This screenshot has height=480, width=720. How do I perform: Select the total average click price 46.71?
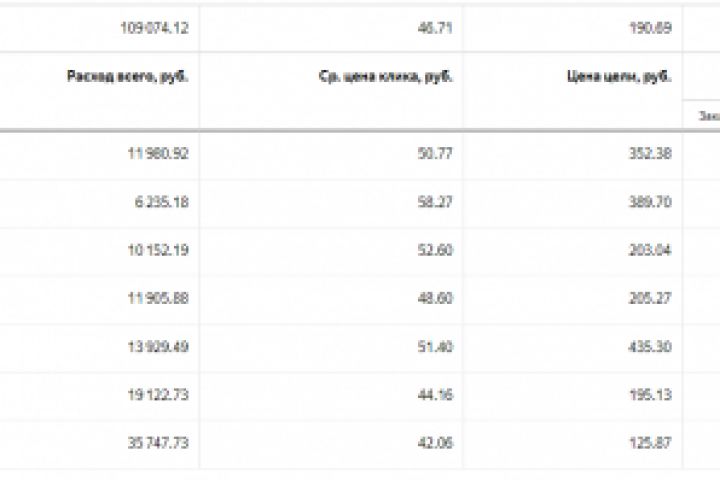[x=435, y=28]
